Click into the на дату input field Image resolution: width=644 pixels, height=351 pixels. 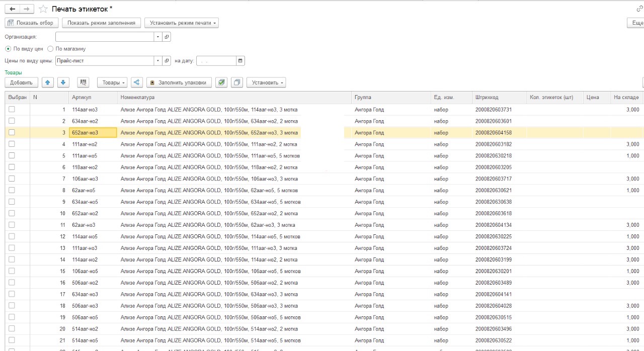216,61
